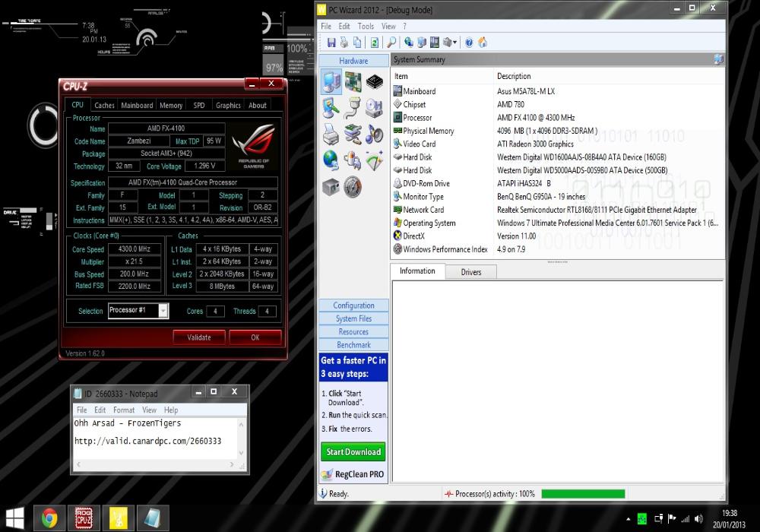The width and height of the screenshot is (760, 532).
Task: Click the Validate button in CPU-Z
Action: coord(199,337)
